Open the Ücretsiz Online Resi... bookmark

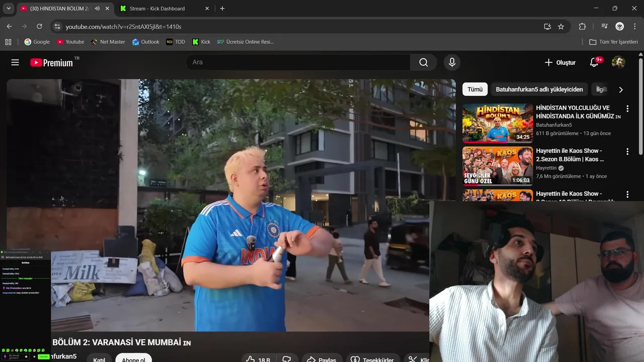pos(246,42)
